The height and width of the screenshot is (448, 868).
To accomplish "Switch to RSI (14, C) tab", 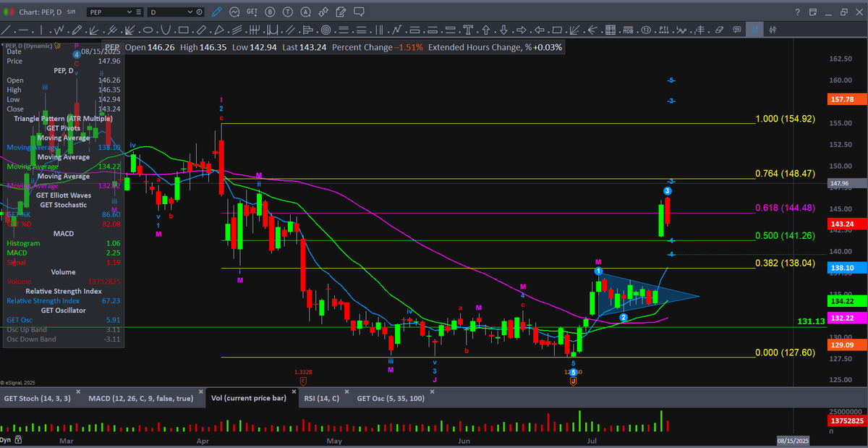I will [x=322, y=398].
